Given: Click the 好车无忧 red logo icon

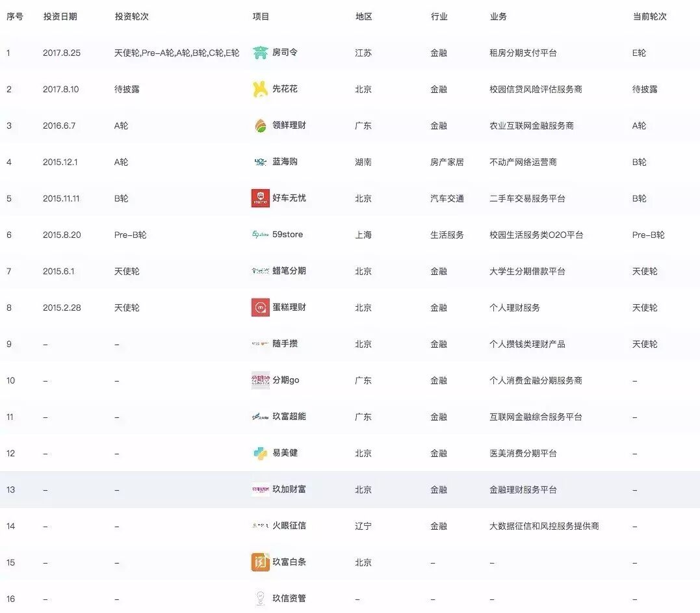Looking at the screenshot, I should (x=260, y=198).
